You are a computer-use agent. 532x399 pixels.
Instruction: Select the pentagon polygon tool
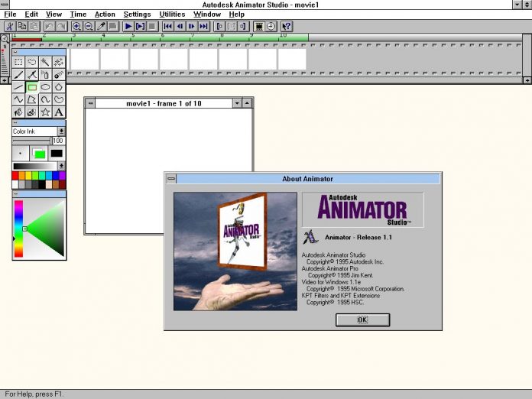(59, 87)
